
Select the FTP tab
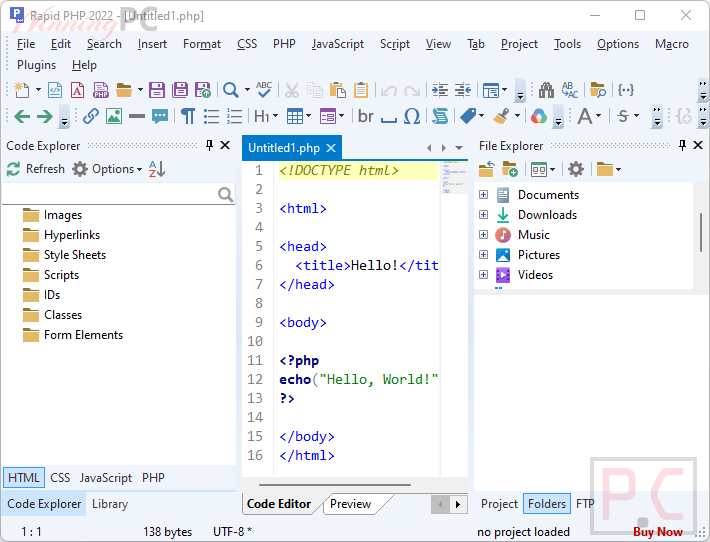pos(585,504)
